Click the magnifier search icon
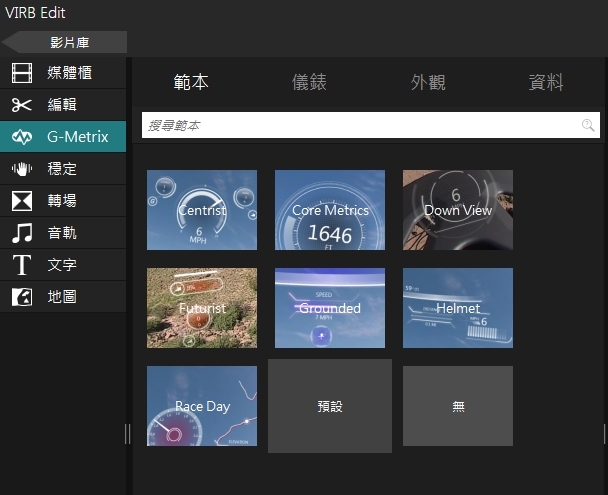 click(x=588, y=125)
